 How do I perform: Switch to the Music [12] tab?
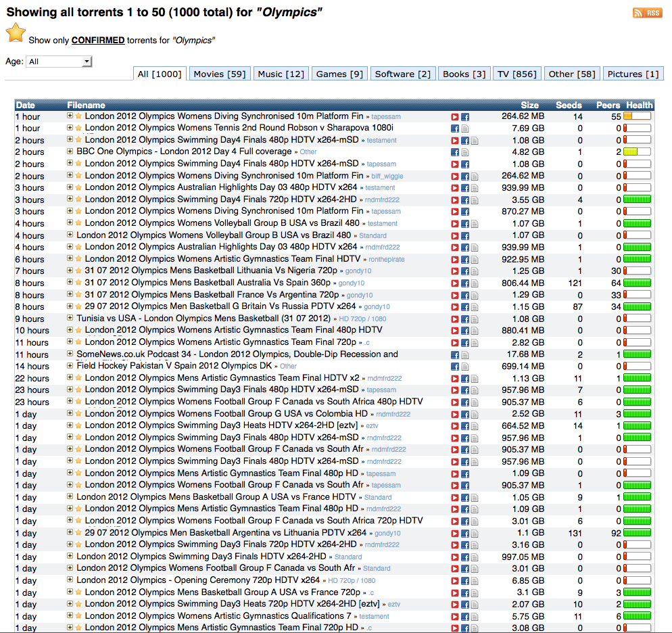281,74
